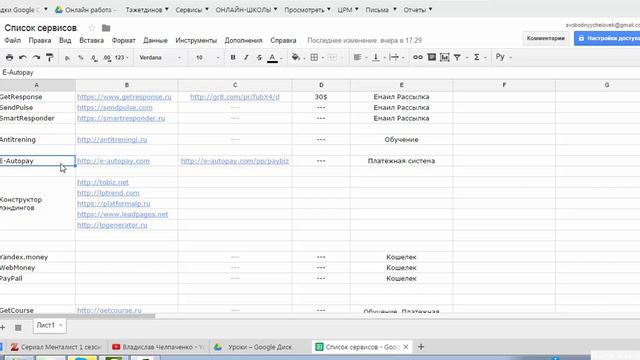This screenshot has height=360, width=640.
Task: Open the Онлайн работа bookmarks folder
Action: click(87, 9)
